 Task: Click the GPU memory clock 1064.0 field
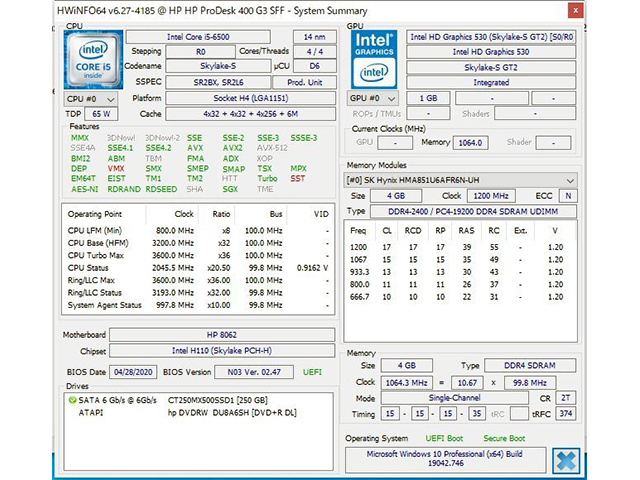(470, 143)
